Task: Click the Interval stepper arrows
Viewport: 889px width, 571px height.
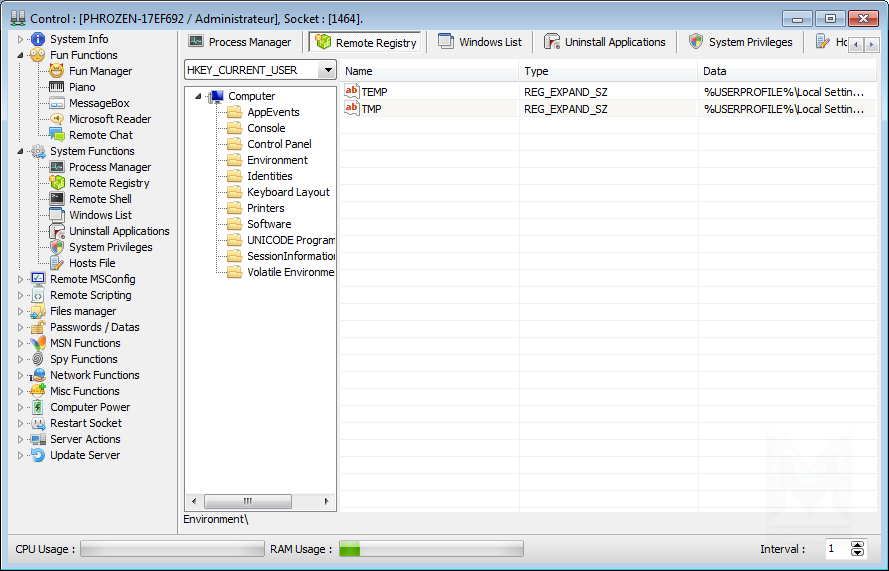Action: coord(857,549)
